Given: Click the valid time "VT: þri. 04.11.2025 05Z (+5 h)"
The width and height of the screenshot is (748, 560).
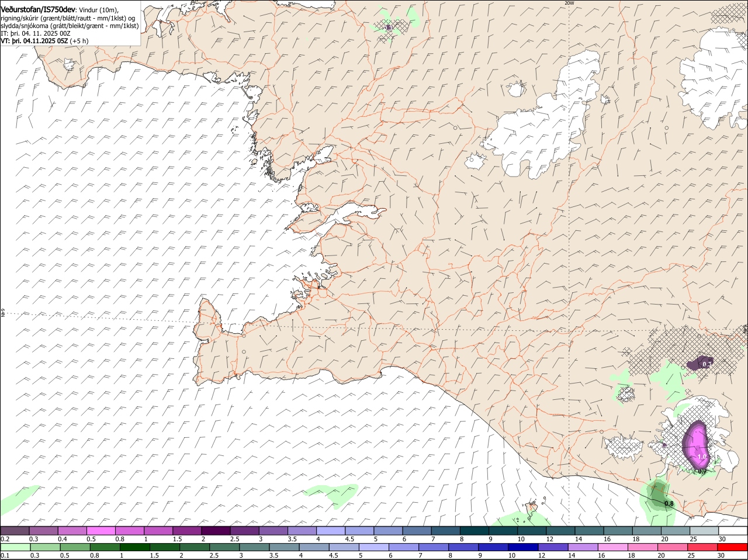Looking at the screenshot, I should pyautogui.click(x=45, y=41).
